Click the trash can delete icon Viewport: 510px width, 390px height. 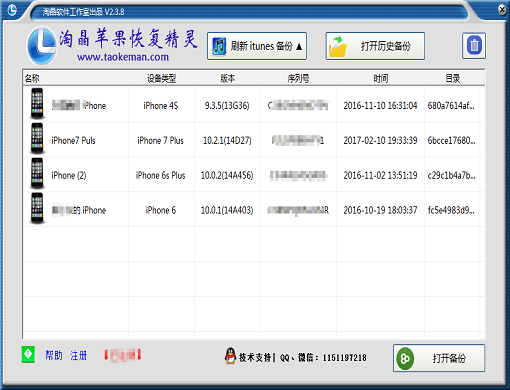click(x=474, y=46)
